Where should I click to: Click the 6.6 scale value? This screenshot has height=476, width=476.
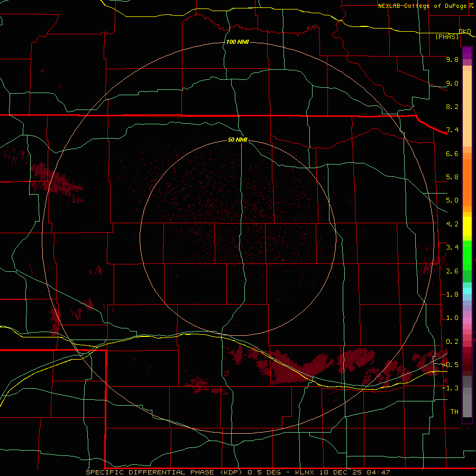tap(452, 153)
